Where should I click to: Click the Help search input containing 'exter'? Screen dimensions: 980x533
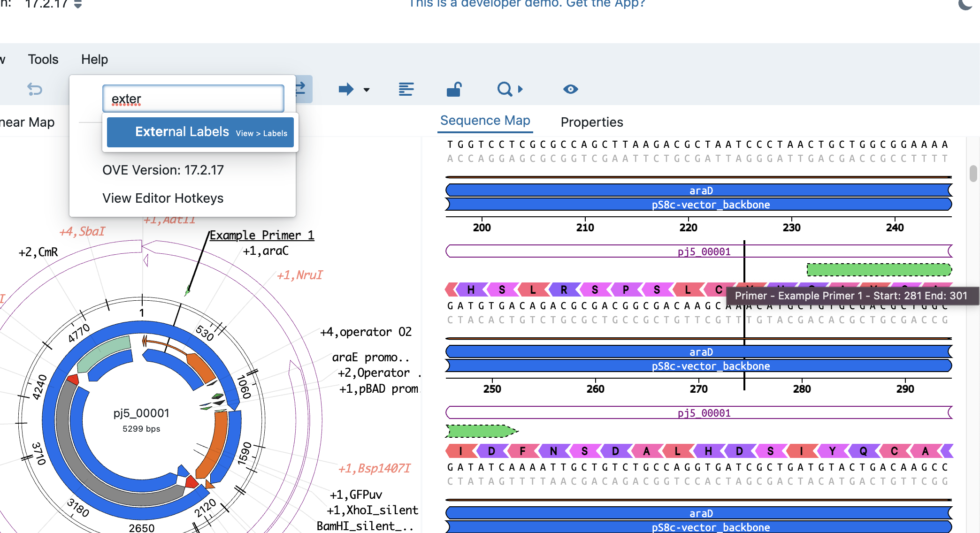(193, 98)
